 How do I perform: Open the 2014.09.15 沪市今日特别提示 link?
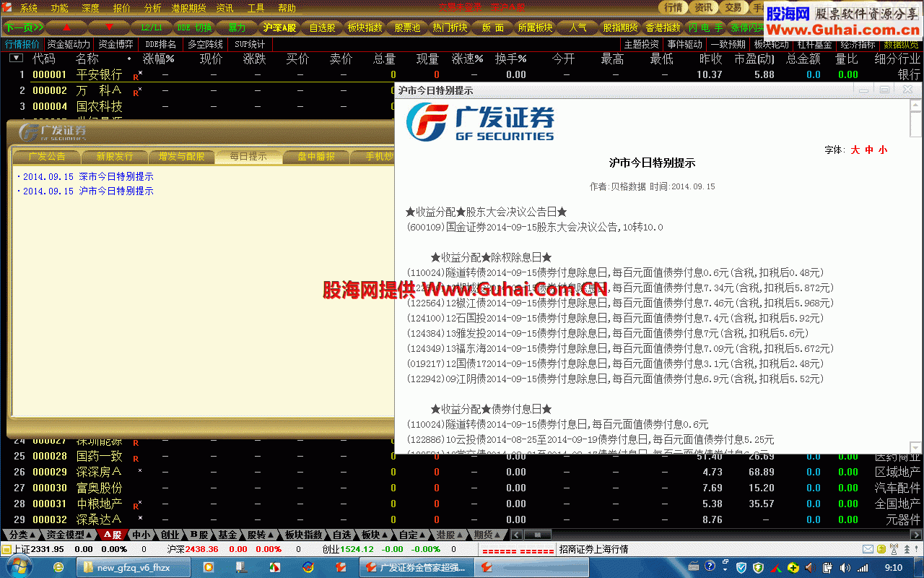pyautogui.click(x=88, y=191)
